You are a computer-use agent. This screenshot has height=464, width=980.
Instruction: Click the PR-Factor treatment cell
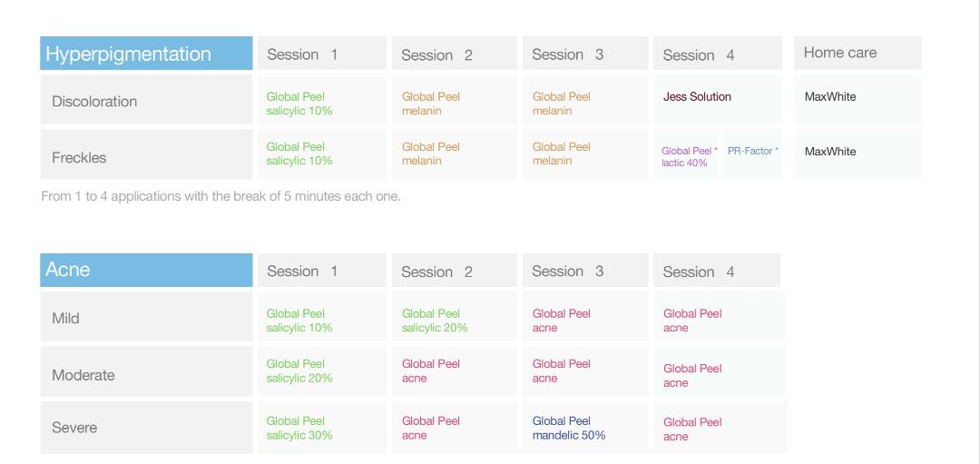[752, 152]
